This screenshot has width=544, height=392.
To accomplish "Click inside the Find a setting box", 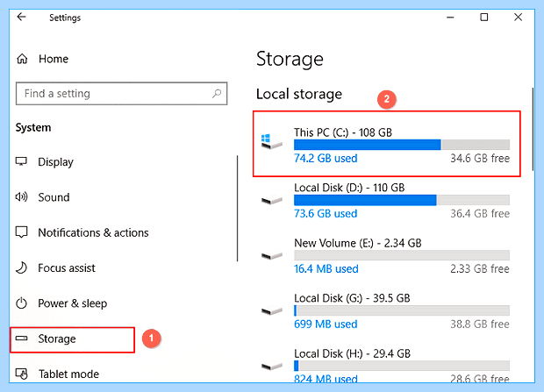I will 121,93.
